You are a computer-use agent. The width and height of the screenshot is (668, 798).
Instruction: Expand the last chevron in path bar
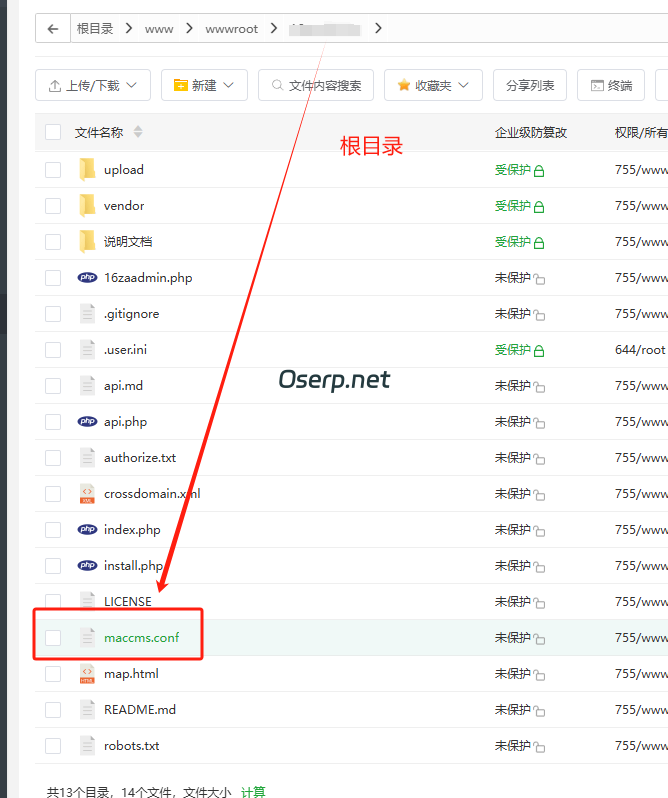[x=378, y=28]
